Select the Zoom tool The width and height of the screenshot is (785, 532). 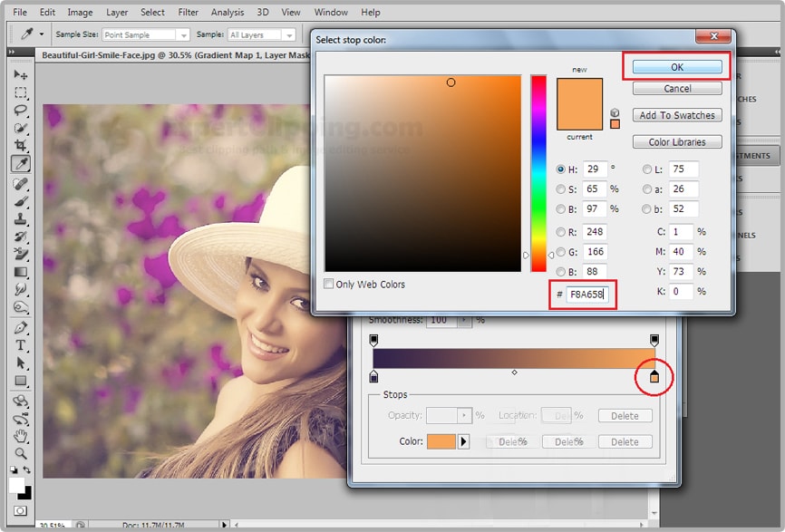click(x=20, y=453)
